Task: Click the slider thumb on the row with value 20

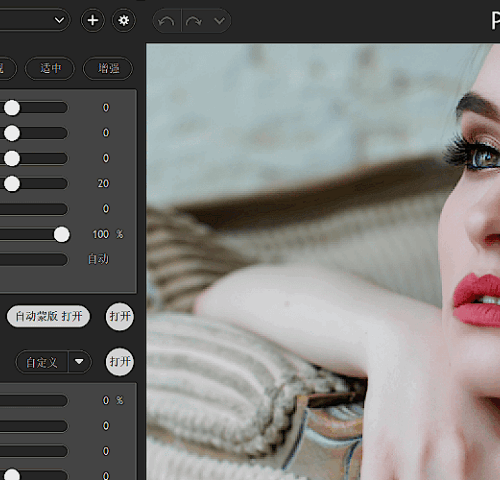Action: click(x=12, y=184)
